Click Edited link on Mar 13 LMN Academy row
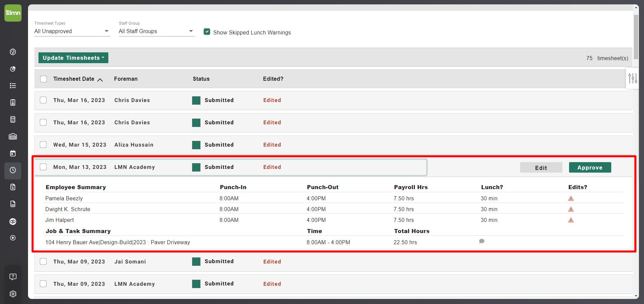The height and width of the screenshot is (304, 644). tap(272, 167)
